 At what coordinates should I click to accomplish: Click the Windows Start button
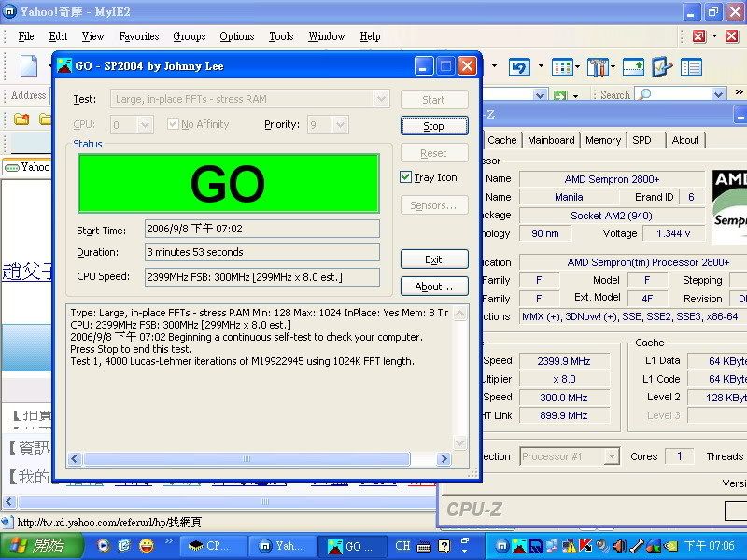click(41, 546)
